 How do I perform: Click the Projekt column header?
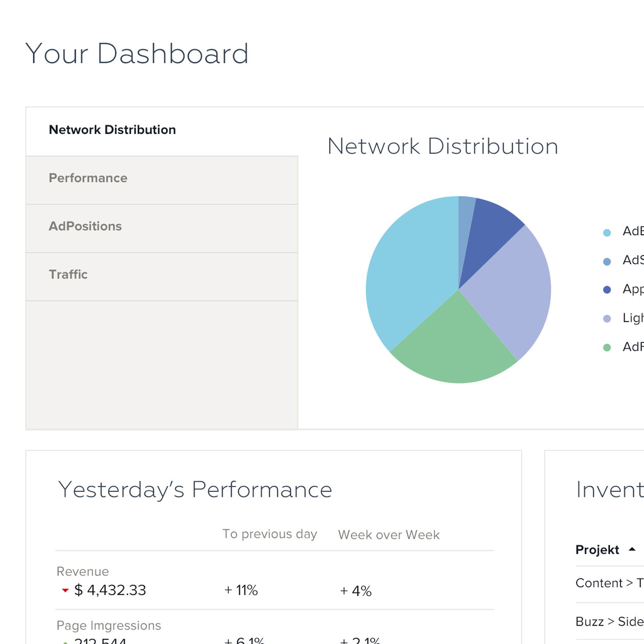coord(597,550)
